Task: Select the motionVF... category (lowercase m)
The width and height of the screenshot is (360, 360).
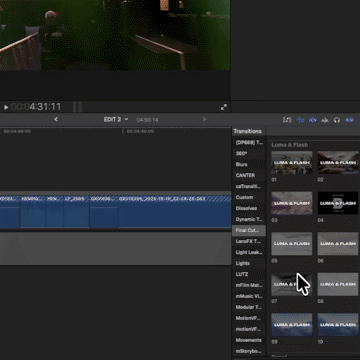Action: (x=249, y=329)
